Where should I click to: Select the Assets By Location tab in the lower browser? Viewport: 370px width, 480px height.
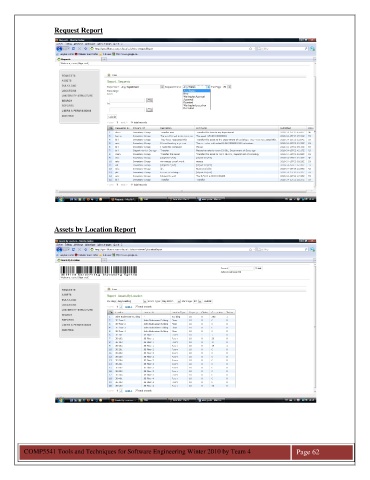click(78, 260)
